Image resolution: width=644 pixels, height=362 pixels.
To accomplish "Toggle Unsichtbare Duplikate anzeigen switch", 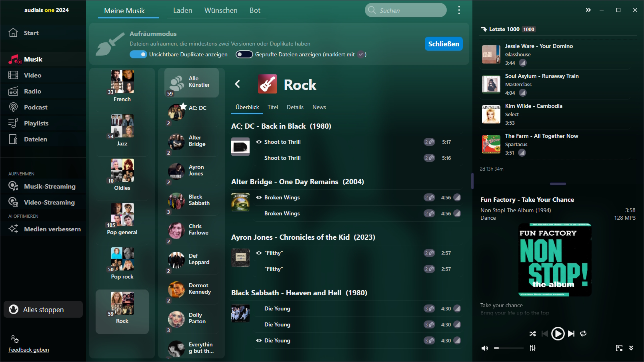I will point(138,54).
